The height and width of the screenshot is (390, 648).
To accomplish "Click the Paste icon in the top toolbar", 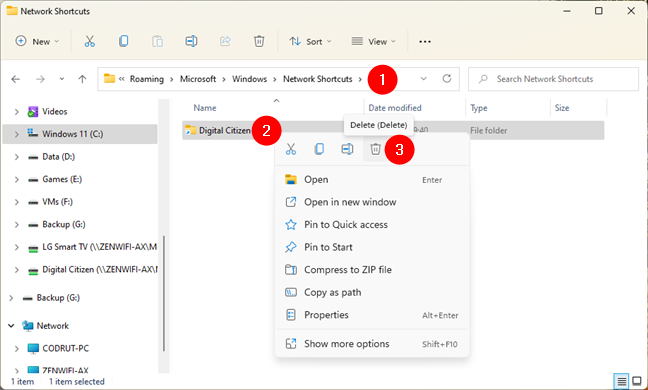I will [157, 41].
